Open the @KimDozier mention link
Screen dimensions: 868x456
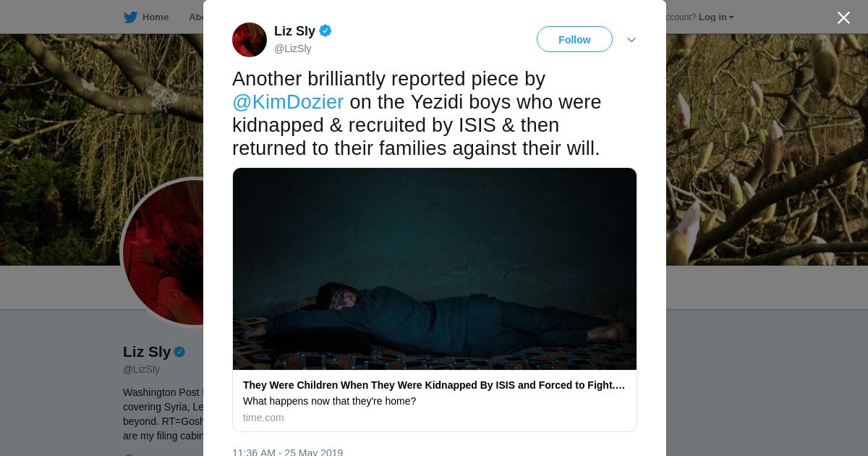(x=288, y=102)
